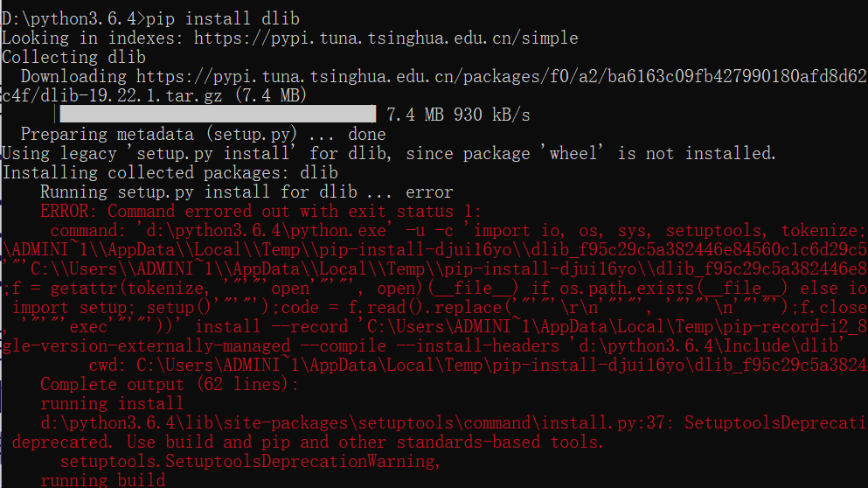868x488 pixels.
Task: Click the red 'cwd:' path line
Action: (478, 365)
